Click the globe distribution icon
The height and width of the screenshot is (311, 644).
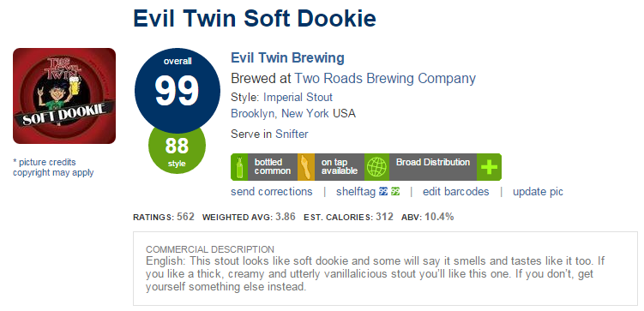coord(376,167)
